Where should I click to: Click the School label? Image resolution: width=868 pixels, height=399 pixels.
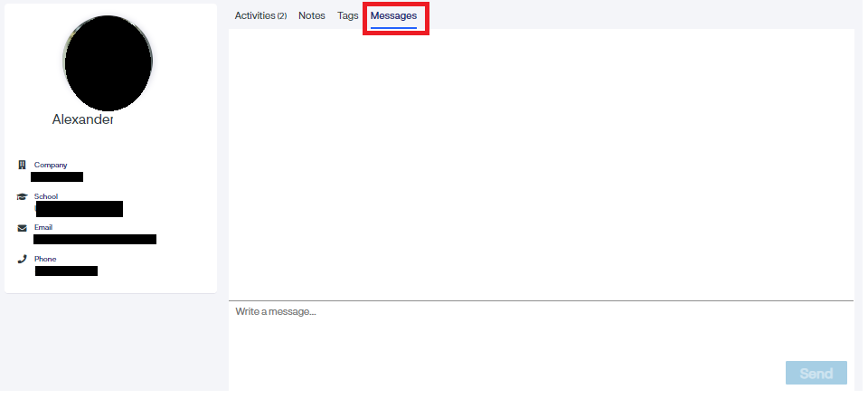click(x=46, y=196)
